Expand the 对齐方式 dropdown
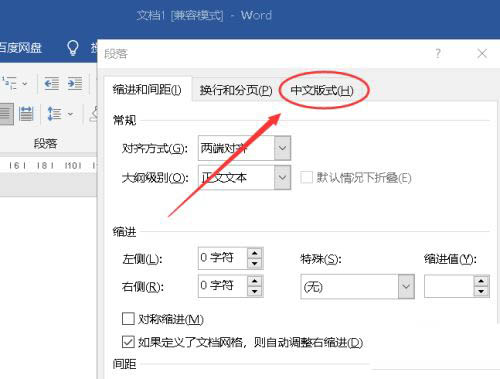 tap(282, 148)
